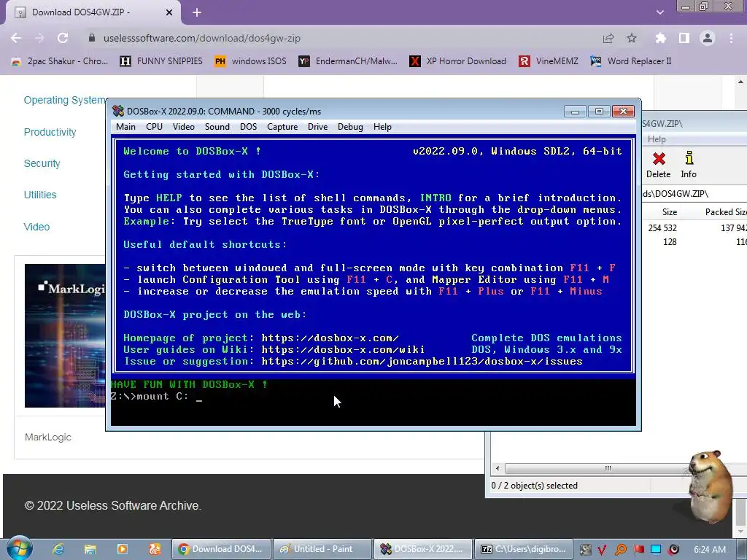This screenshot has width=747, height=560.
Task: Open the Drive menu in DOSBox-X
Action: click(317, 127)
